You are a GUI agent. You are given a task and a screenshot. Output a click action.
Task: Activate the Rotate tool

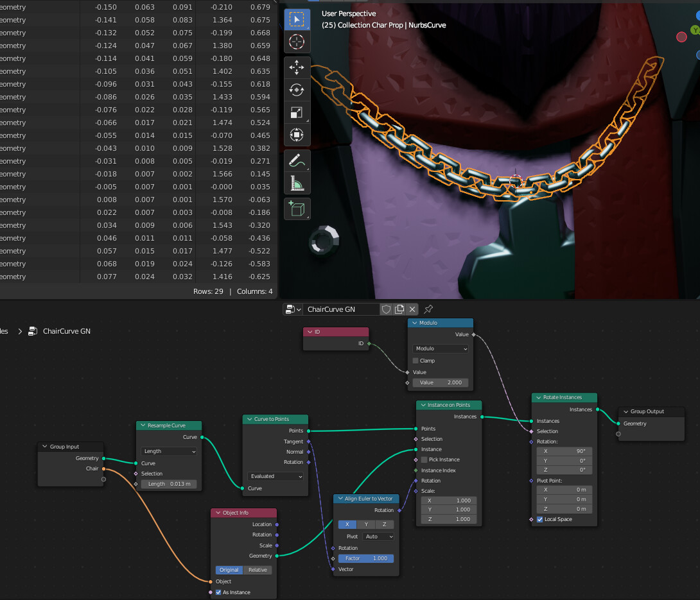coord(297,90)
